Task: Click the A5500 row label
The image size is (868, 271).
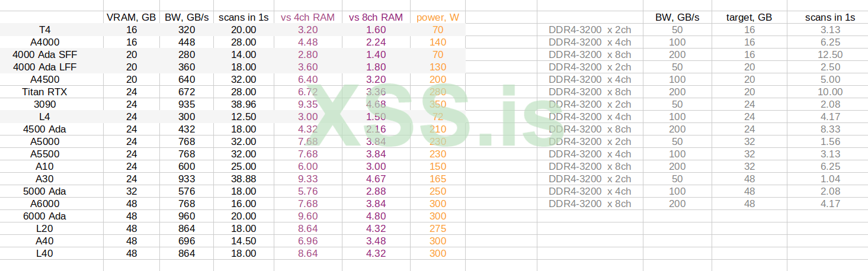Action: tap(44, 154)
